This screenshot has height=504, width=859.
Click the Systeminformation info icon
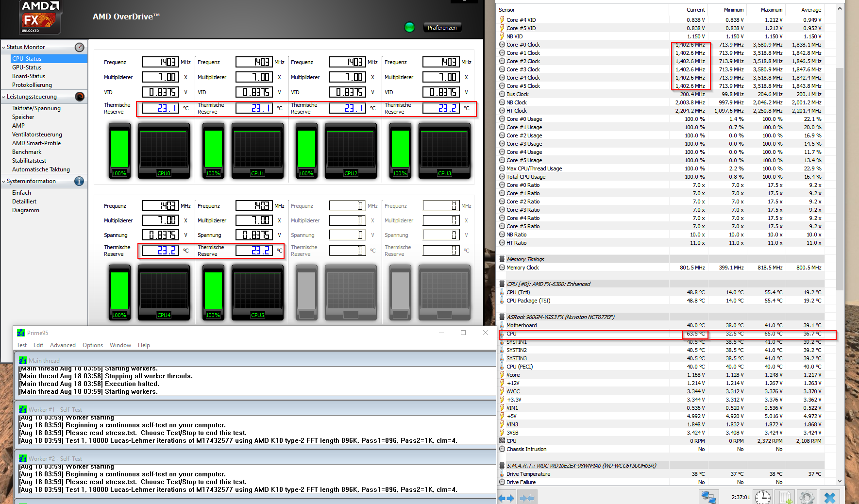point(80,181)
